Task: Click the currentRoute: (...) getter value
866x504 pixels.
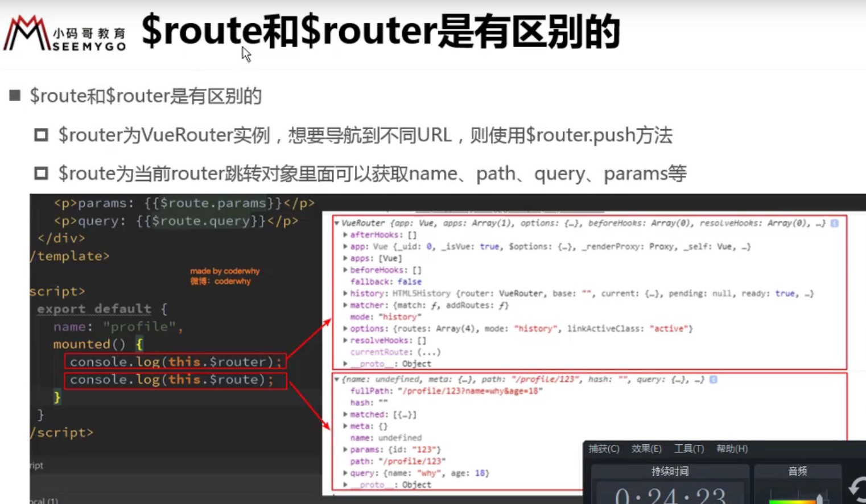Action: point(429,352)
